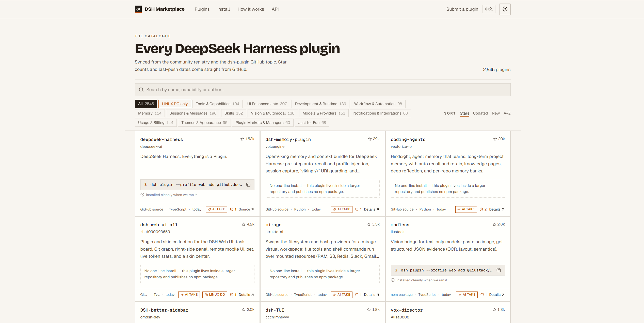The image size is (644, 323).
Task: Click the DSH Marketplace logo icon
Action: [x=138, y=9]
